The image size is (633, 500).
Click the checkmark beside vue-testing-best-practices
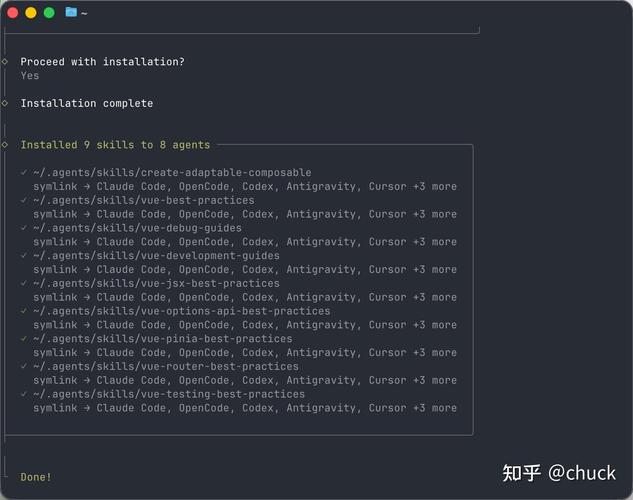[24, 394]
